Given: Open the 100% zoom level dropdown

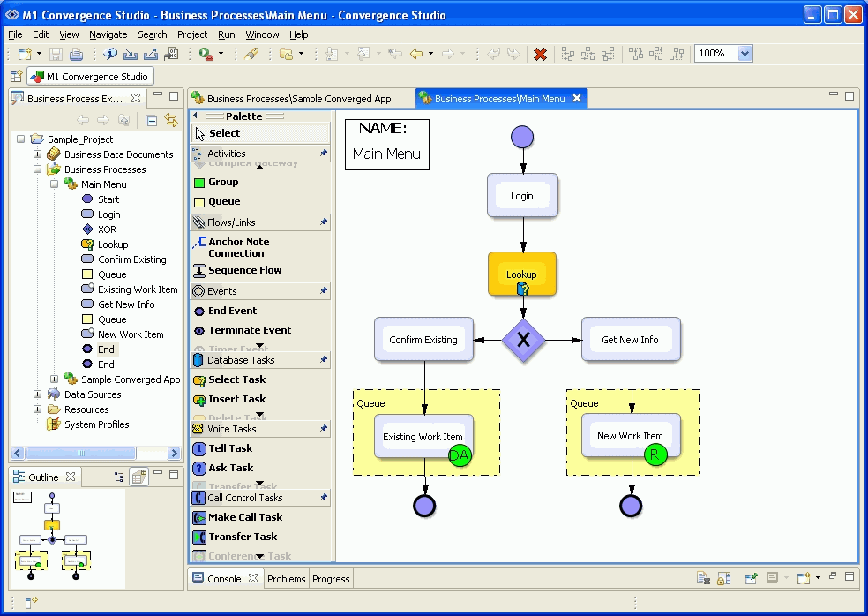Looking at the screenshot, I should pos(745,54).
